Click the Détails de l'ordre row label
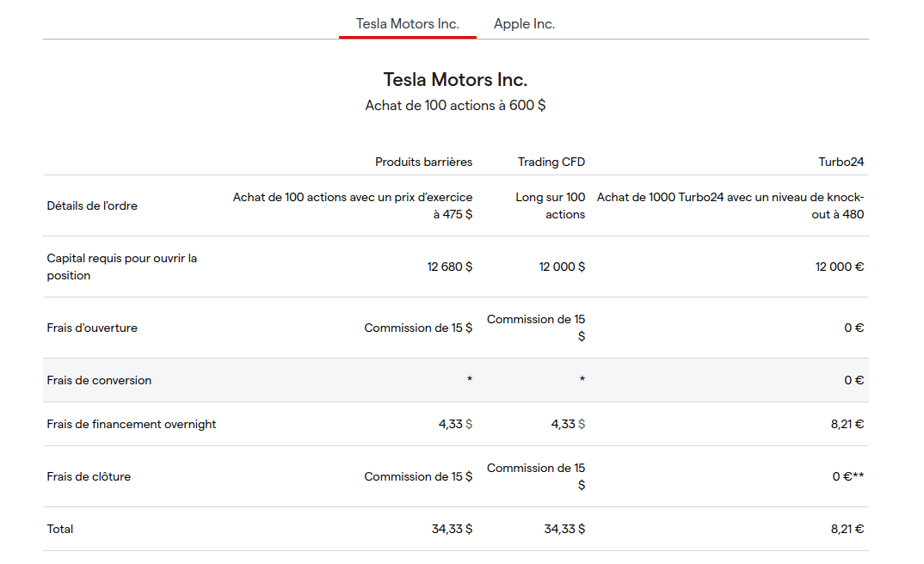Image resolution: width=924 pixels, height=564 pixels. tap(92, 205)
